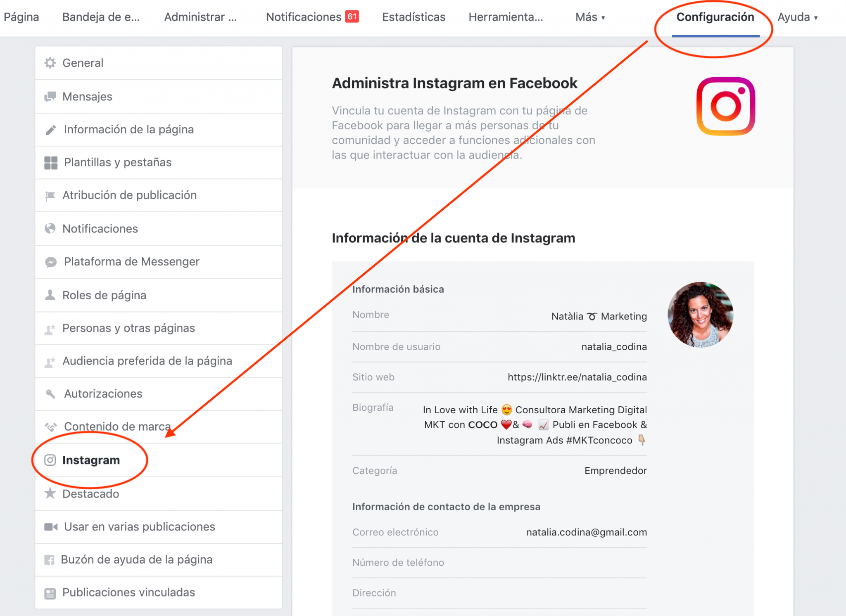Click the Instagram camera icon in sidebar
Viewport: 846px width, 616px height.
point(50,460)
